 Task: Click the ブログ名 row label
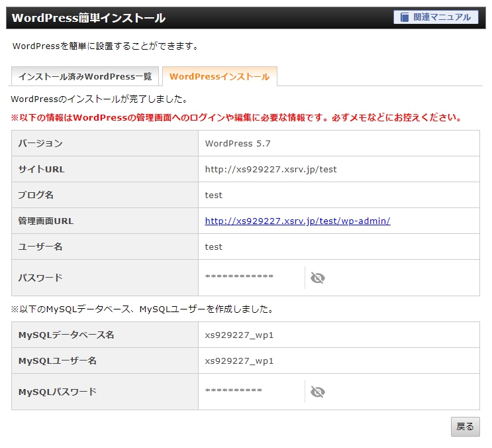click(36, 196)
